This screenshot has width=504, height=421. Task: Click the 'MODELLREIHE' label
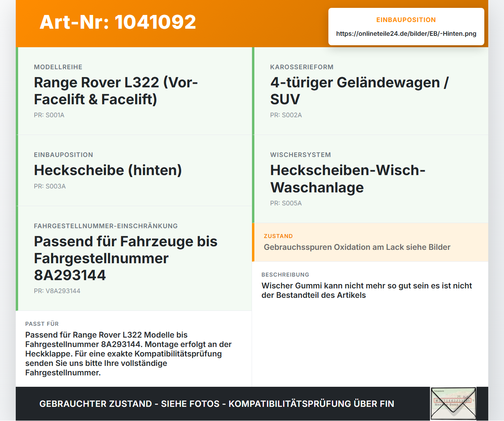pyautogui.click(x=58, y=67)
